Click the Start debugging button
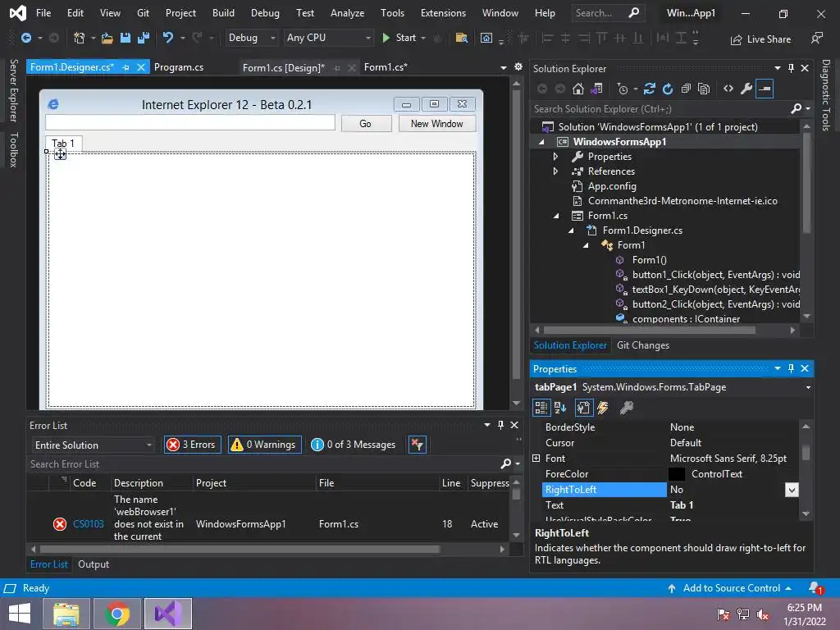The height and width of the screenshot is (630, 840). pyautogui.click(x=399, y=38)
